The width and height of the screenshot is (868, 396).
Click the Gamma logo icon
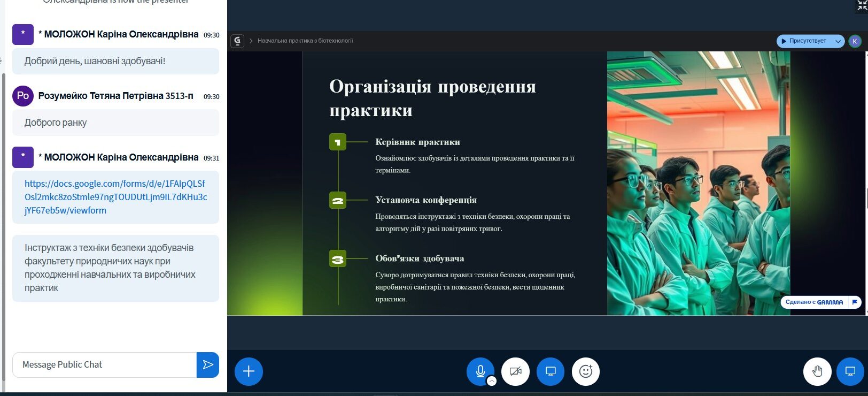click(237, 41)
